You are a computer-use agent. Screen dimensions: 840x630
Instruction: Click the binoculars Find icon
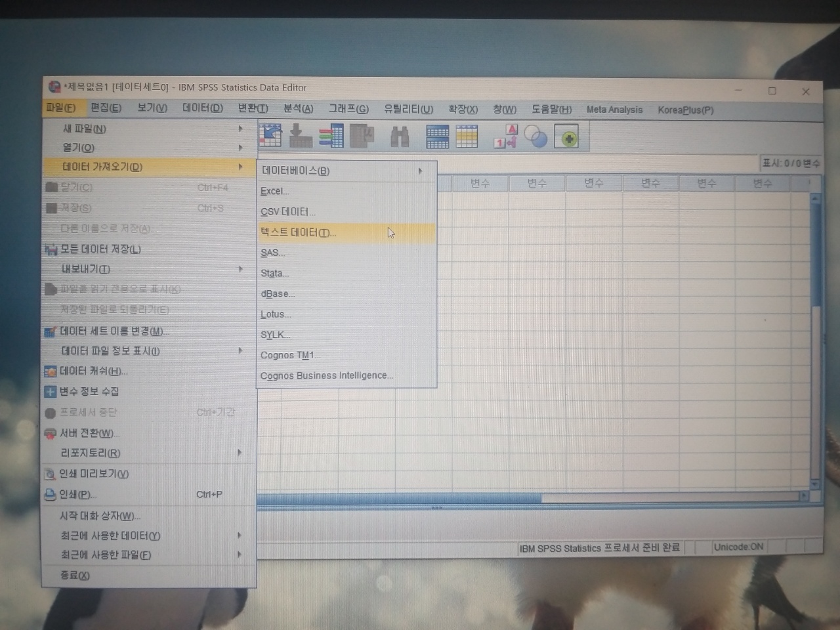tap(400, 136)
